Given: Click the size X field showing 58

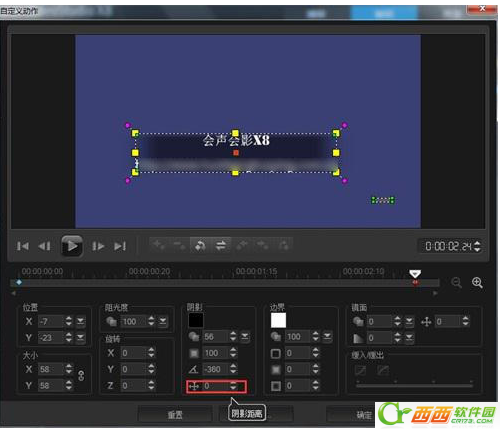Looking at the screenshot, I should (x=51, y=369).
